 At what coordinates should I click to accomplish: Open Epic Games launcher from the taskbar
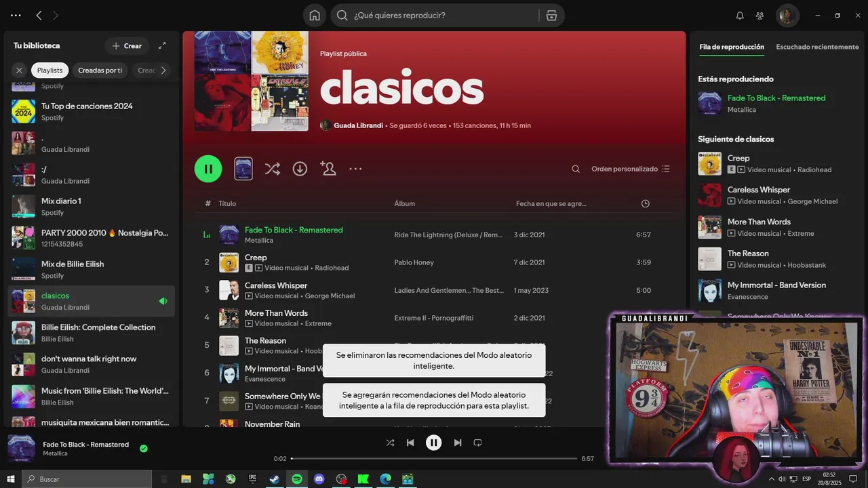pyautogui.click(x=253, y=479)
